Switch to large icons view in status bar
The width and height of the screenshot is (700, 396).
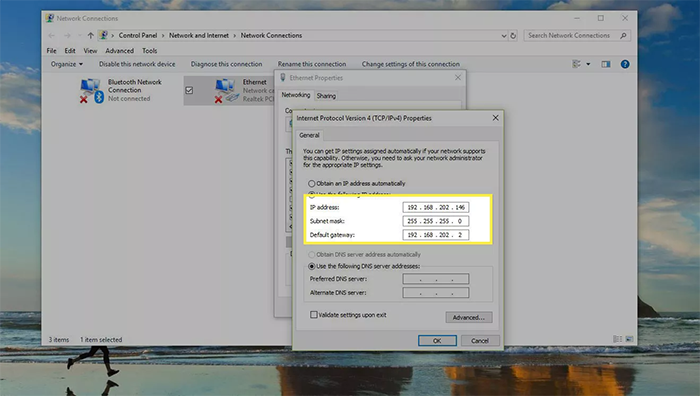click(629, 339)
